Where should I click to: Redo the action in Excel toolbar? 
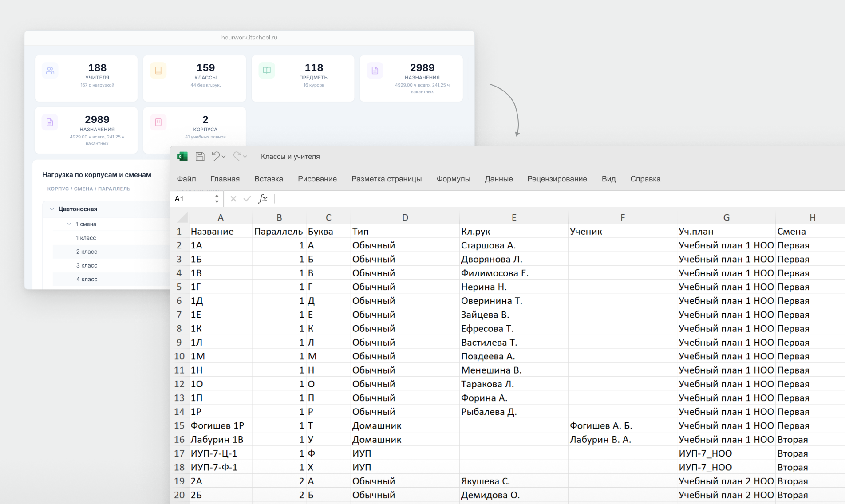tap(237, 156)
